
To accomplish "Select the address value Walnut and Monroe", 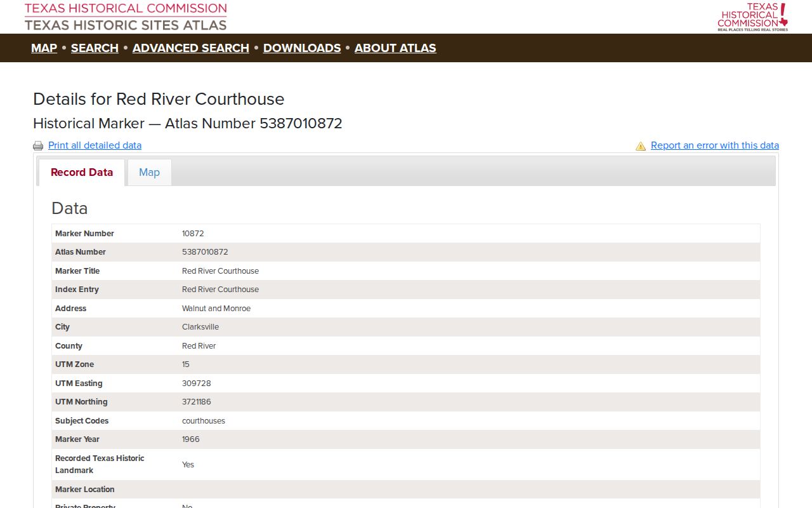I will point(216,309).
